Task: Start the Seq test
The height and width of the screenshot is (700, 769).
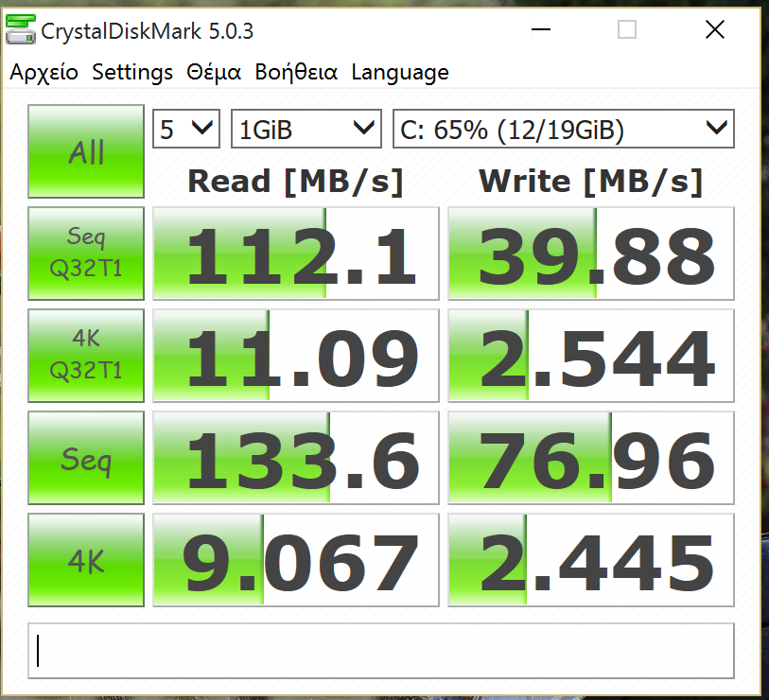Action: click(86, 458)
